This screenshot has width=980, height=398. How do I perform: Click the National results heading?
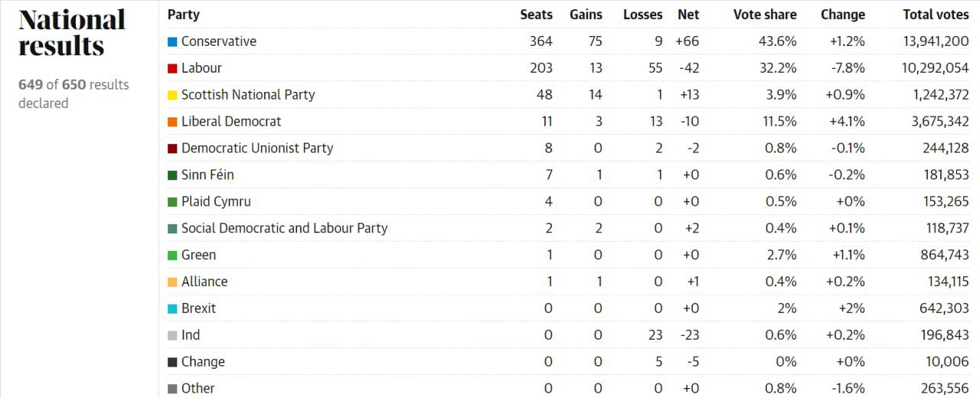tap(72, 33)
